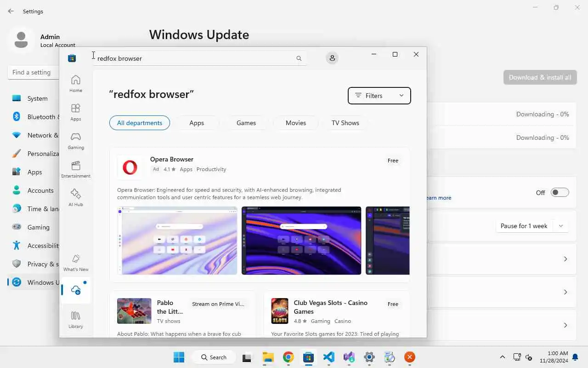Image resolution: width=588 pixels, height=368 pixels.
Task: Expand third chevron row in Windows Update
Action: tap(565, 325)
